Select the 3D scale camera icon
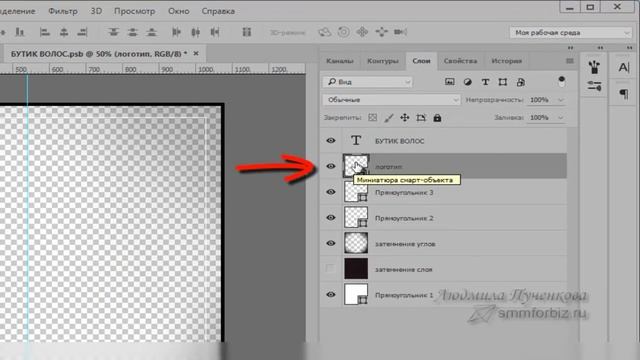Image resolution: width=640 pixels, height=360 pixels. (x=400, y=32)
